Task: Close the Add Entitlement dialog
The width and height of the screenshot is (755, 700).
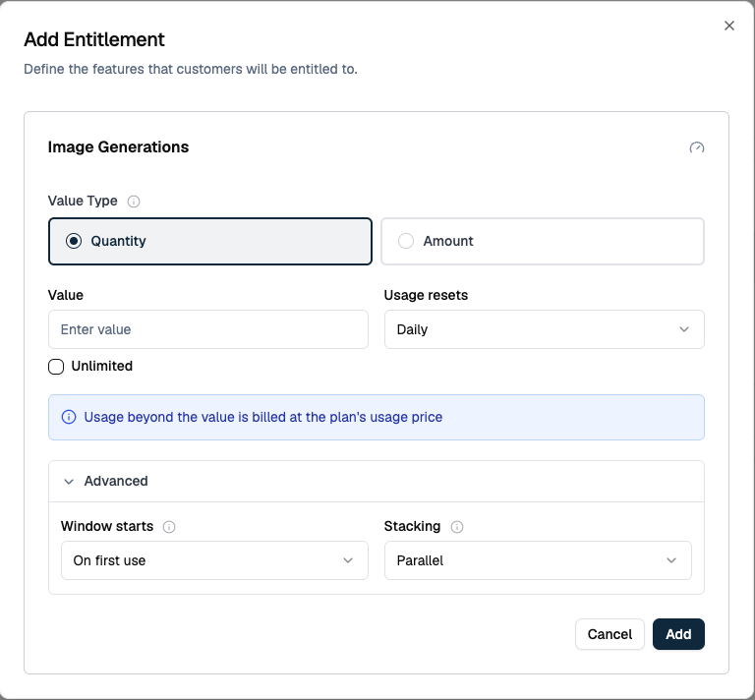Action: (x=729, y=26)
